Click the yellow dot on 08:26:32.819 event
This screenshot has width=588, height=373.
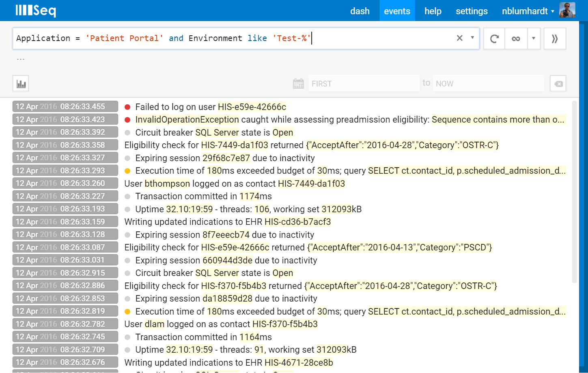click(127, 312)
